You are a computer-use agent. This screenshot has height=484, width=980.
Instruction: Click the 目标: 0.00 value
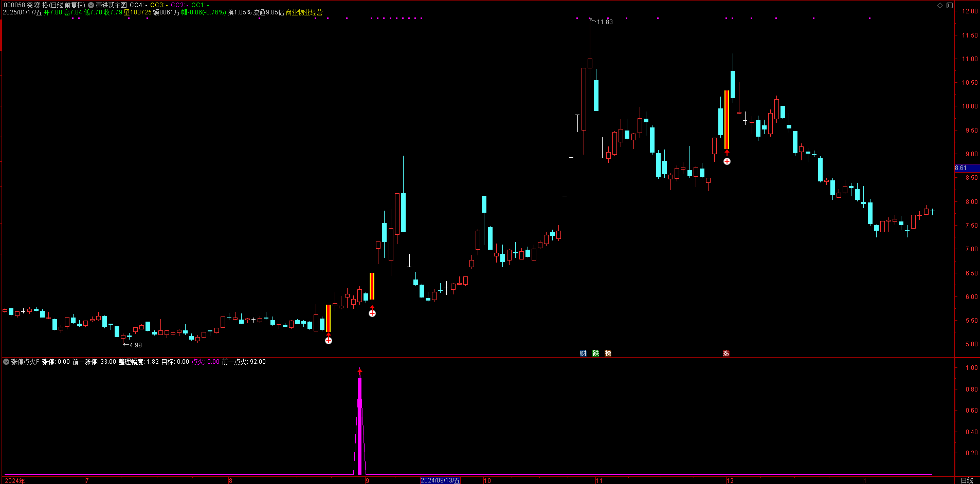tap(175, 362)
